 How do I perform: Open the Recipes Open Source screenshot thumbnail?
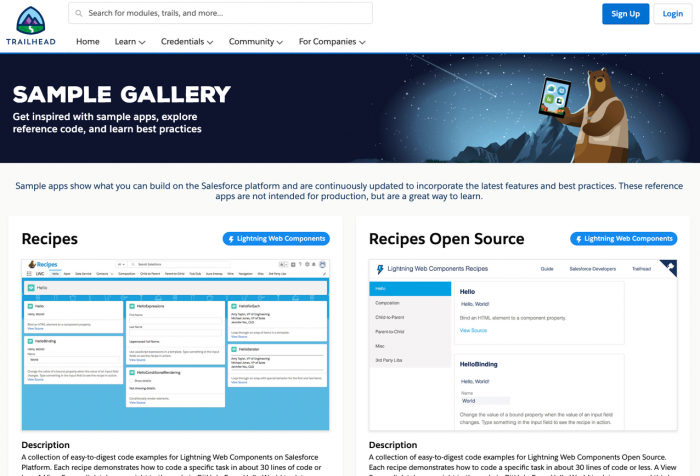[x=523, y=345]
